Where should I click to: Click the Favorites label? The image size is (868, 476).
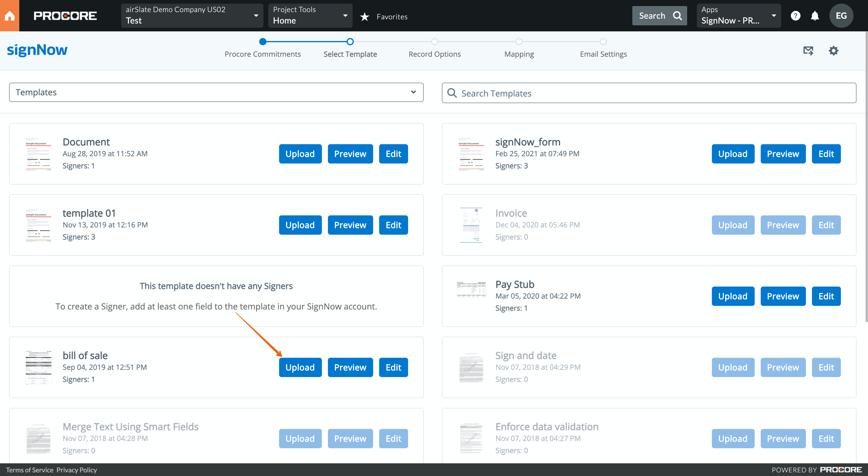click(392, 17)
